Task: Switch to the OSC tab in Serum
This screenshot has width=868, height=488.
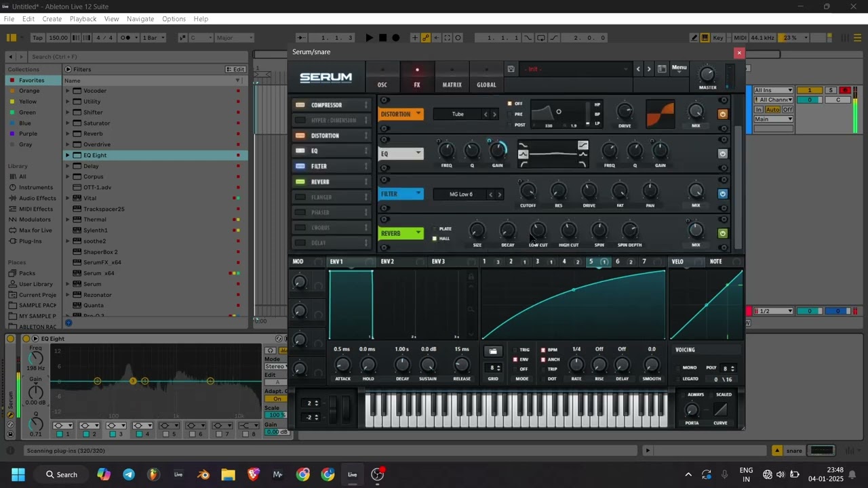Action: coord(382,77)
